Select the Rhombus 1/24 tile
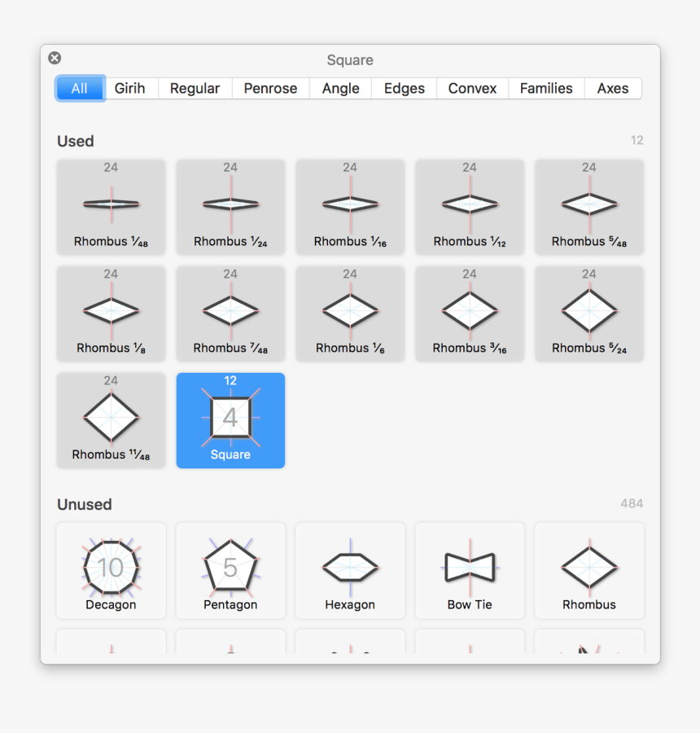Screen dimensions: 700x733 coord(230,207)
